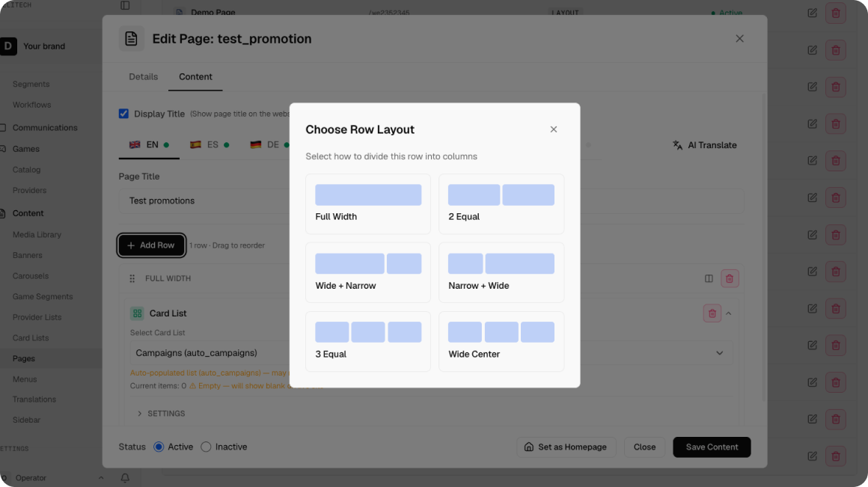Click the notification bell icon
This screenshot has height=487, width=868.
pos(125,477)
